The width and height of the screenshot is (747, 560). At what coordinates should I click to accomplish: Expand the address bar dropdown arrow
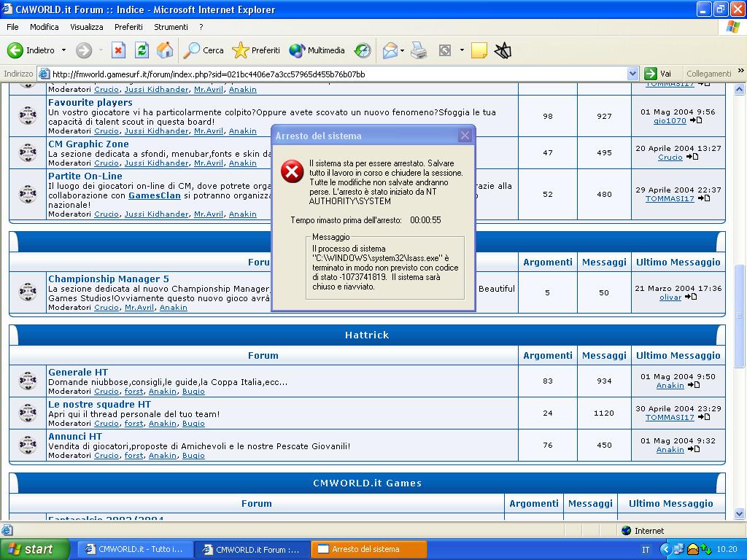pyautogui.click(x=632, y=74)
